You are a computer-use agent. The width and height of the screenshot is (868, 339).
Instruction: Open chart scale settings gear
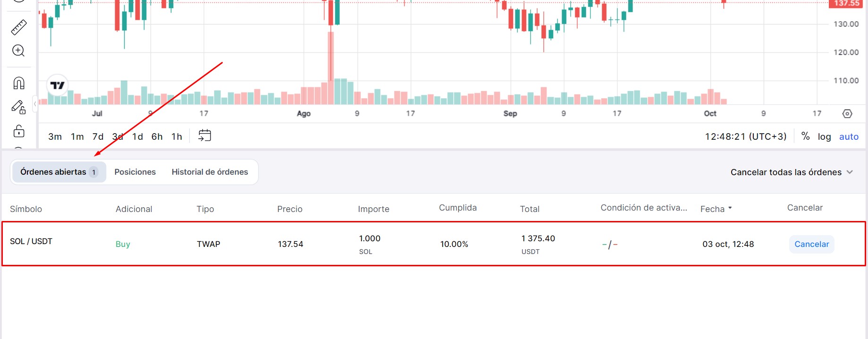(x=847, y=114)
